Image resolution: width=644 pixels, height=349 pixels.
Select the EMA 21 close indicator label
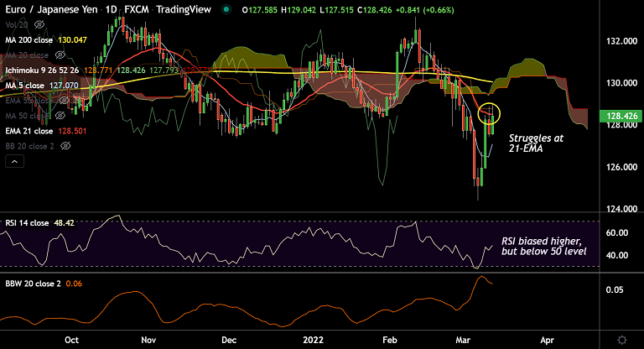29,131
